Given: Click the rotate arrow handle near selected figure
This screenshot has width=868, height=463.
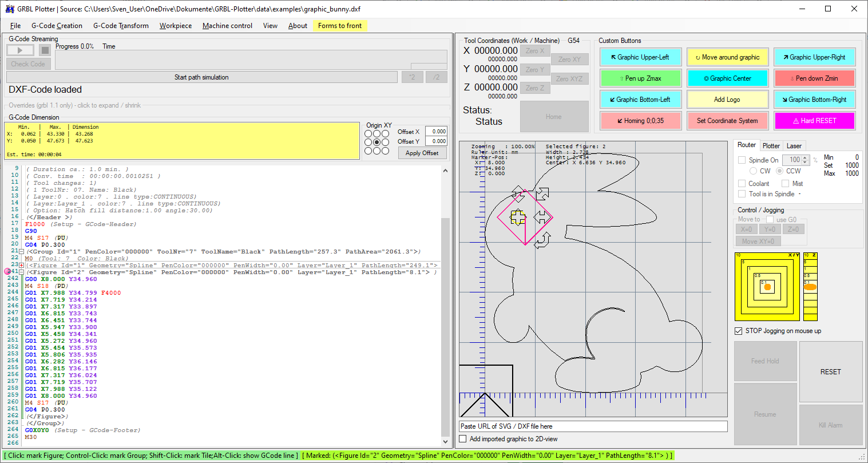Looking at the screenshot, I should coord(543,240).
